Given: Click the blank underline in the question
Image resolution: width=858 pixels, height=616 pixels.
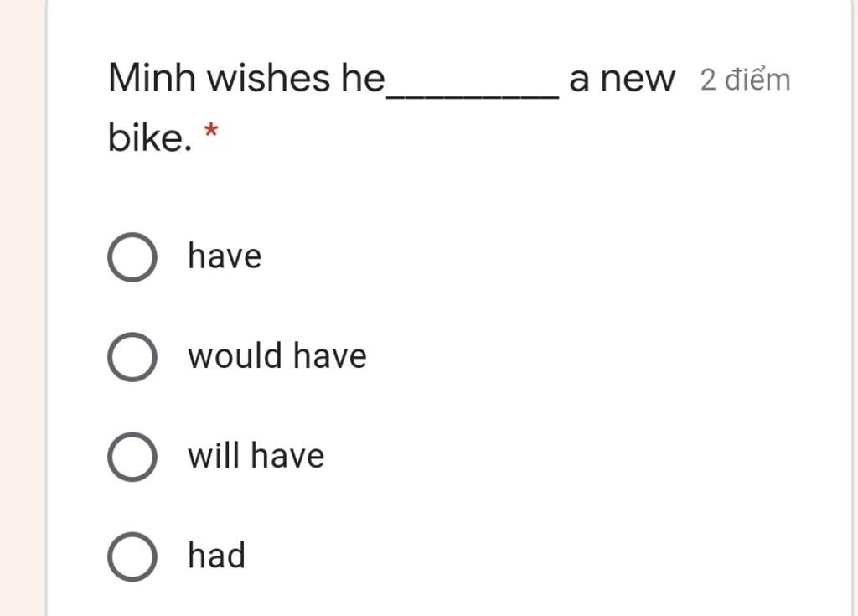Looking at the screenshot, I should (x=473, y=96).
